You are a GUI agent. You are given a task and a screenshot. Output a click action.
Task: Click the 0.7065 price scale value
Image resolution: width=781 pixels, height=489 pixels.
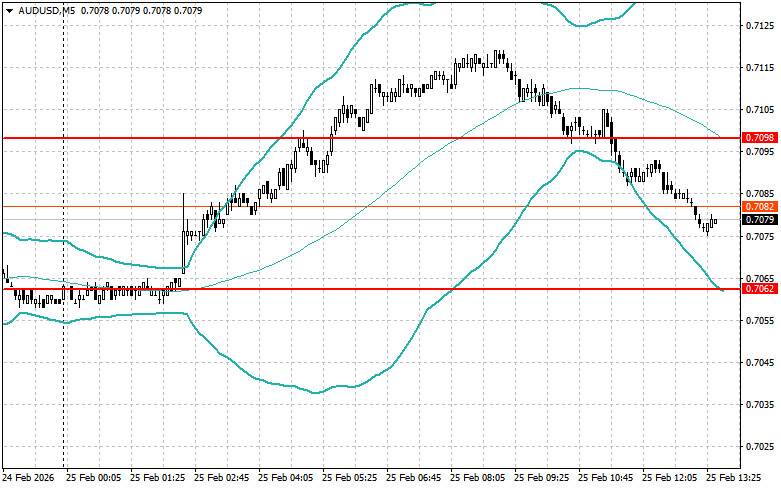[760, 278]
